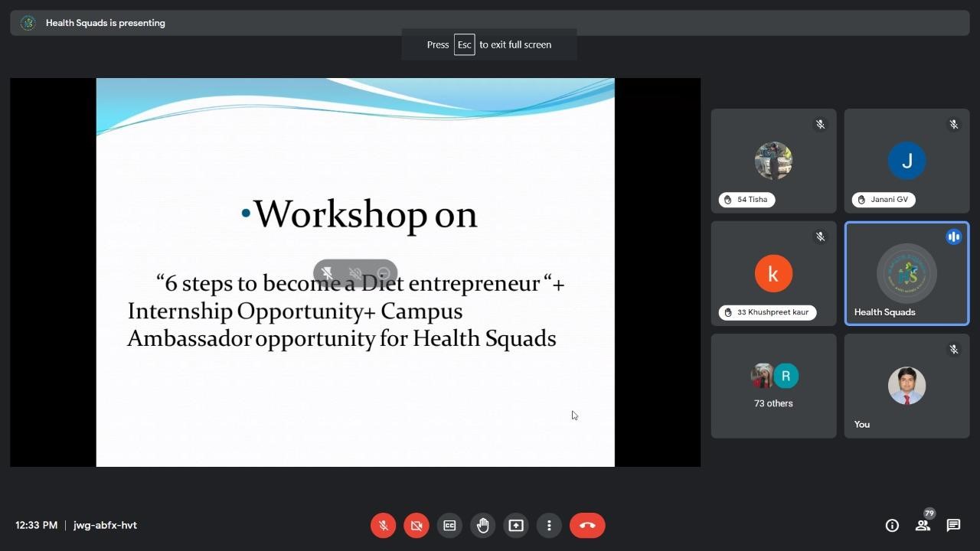Click the 33 Khushpreet kaur tile
The width and height of the screenshot is (980, 551).
(773, 273)
